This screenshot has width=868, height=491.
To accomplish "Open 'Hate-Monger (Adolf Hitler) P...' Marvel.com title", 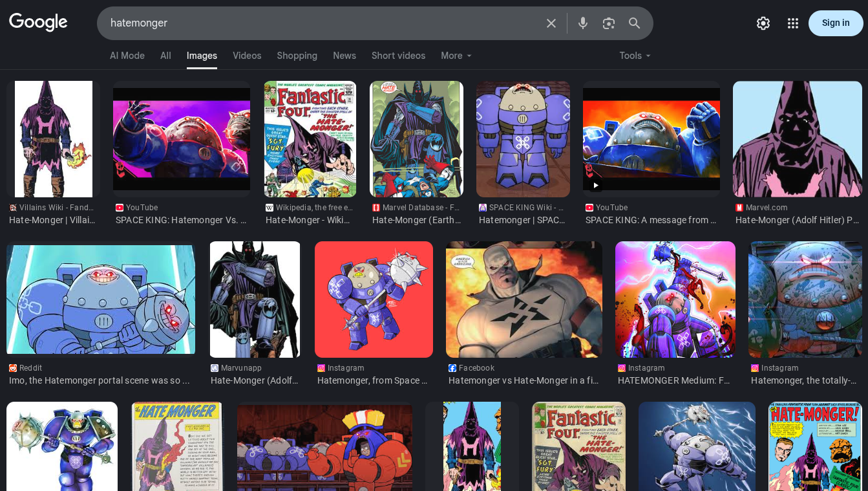I will (798, 220).
